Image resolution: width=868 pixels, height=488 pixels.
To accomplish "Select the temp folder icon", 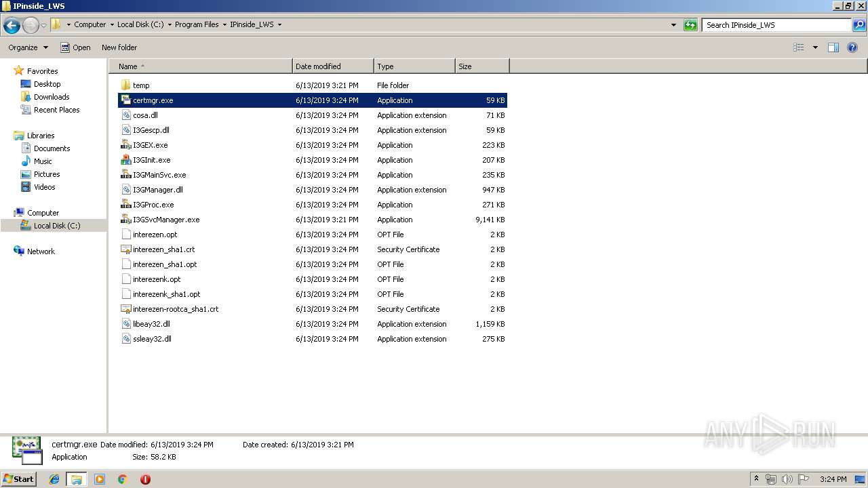I will click(125, 85).
